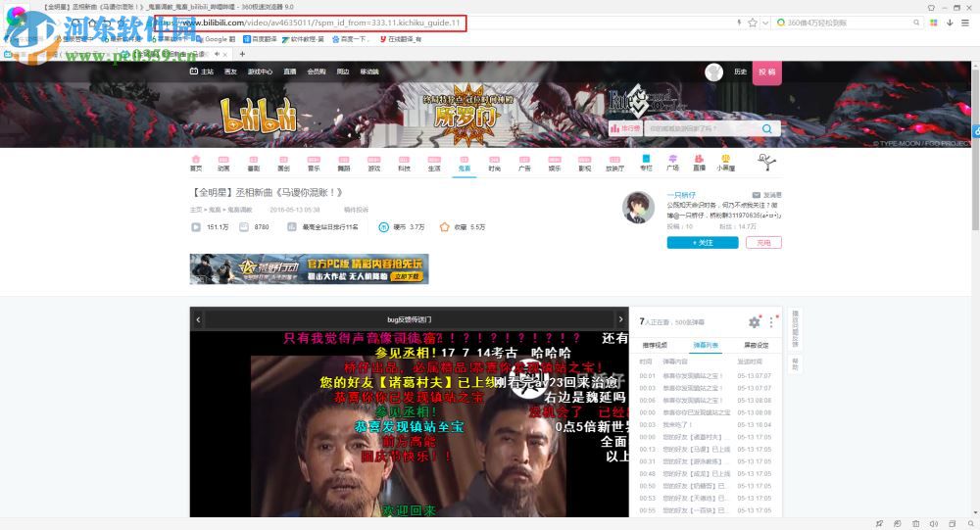Select the 音乐 category
This screenshot has width=980, height=530.
pyautogui.click(x=314, y=164)
